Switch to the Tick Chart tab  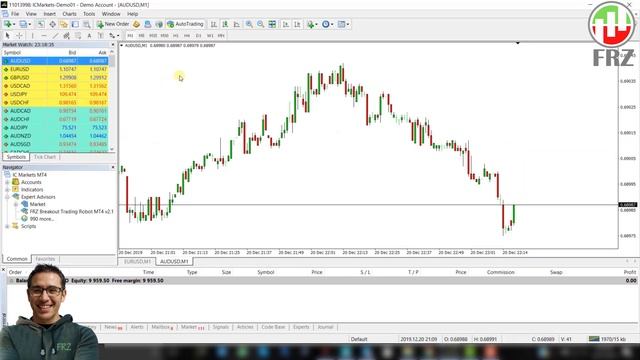click(44, 157)
